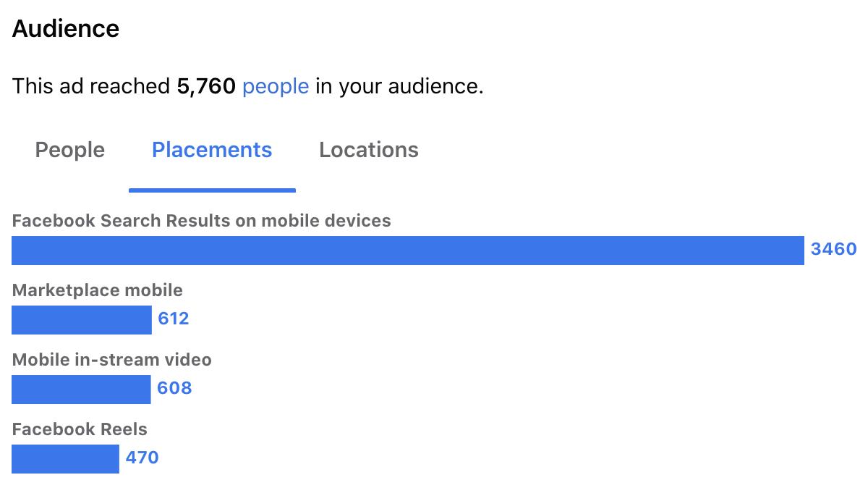This screenshot has height=488, width=868.
Task: Click the 608 value label
Action: click(175, 389)
